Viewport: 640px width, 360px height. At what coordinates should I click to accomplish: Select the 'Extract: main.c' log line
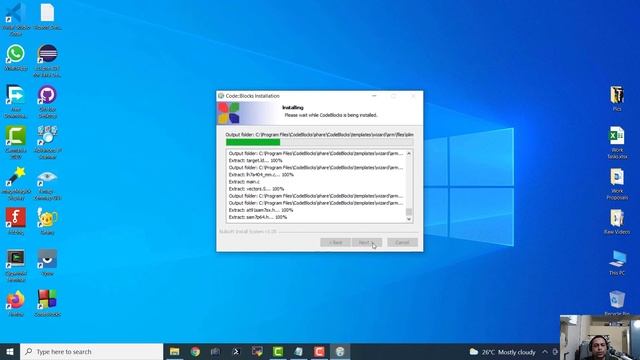click(x=244, y=182)
